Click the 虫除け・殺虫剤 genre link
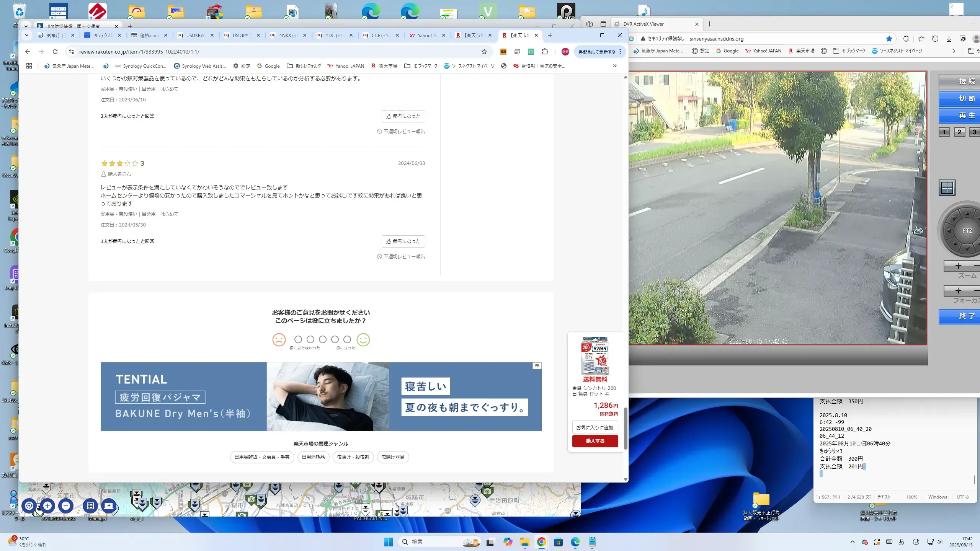The image size is (980, 551). 353,457
